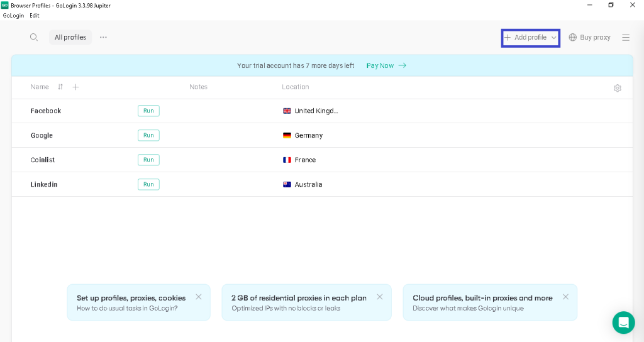This screenshot has height=342, width=644.
Task: Click the Notes column header
Action: pos(198,87)
